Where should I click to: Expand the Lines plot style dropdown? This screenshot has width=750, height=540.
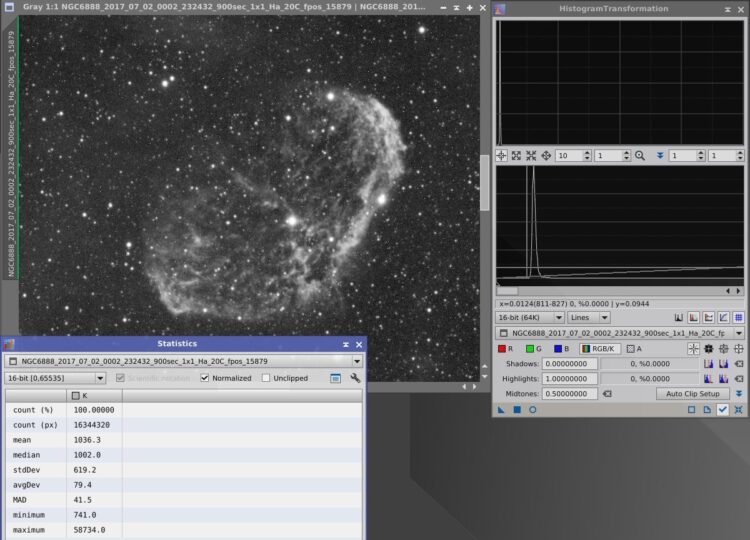589,318
